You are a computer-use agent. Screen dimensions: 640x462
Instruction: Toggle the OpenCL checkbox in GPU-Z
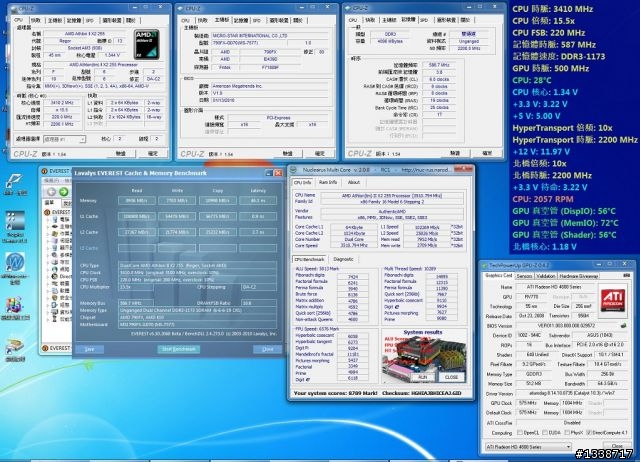click(520, 433)
